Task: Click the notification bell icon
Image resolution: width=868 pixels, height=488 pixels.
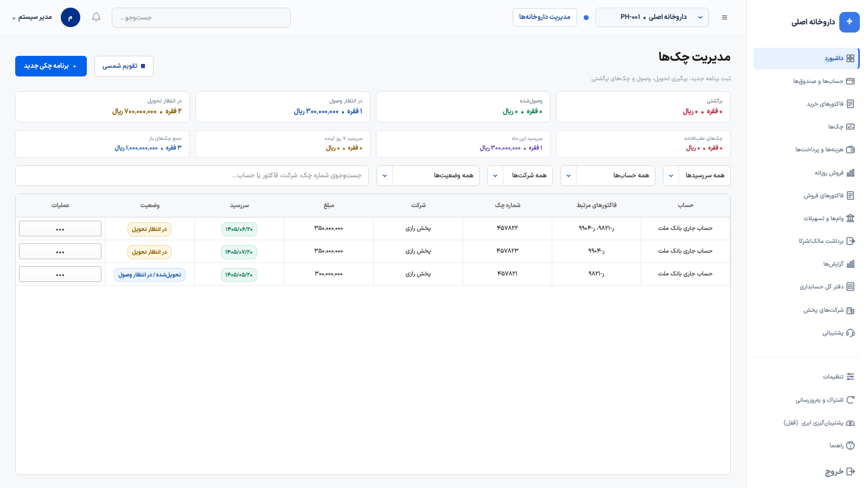Action: 96,17
